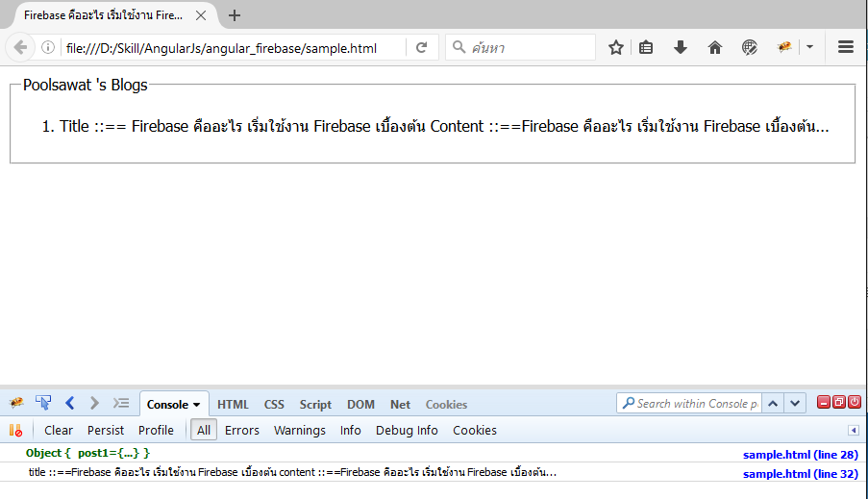Toggle break on all errors
868x499 pixels.
[15, 430]
